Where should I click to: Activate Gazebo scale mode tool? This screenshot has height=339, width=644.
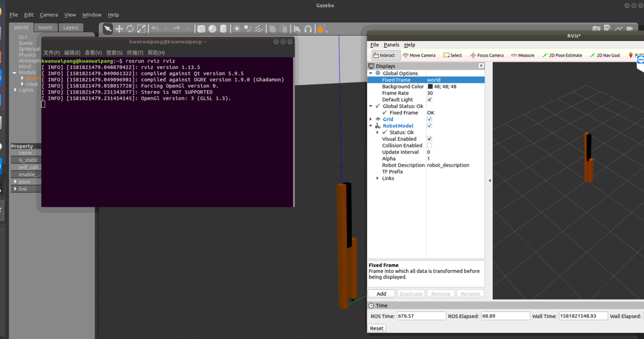point(142,29)
